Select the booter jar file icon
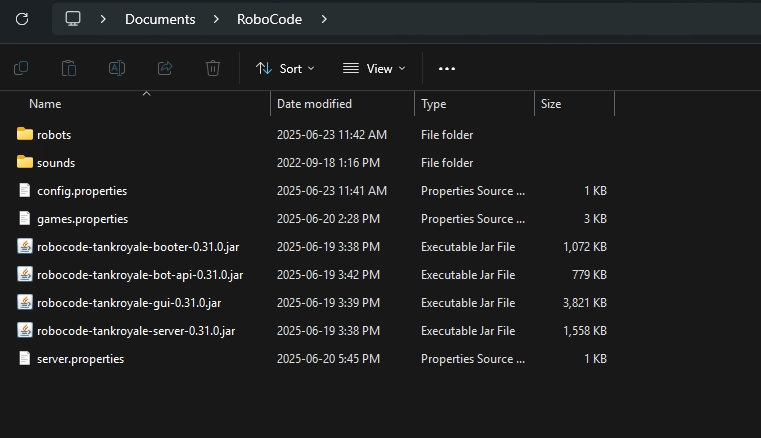Image resolution: width=761 pixels, height=438 pixels. coord(25,246)
